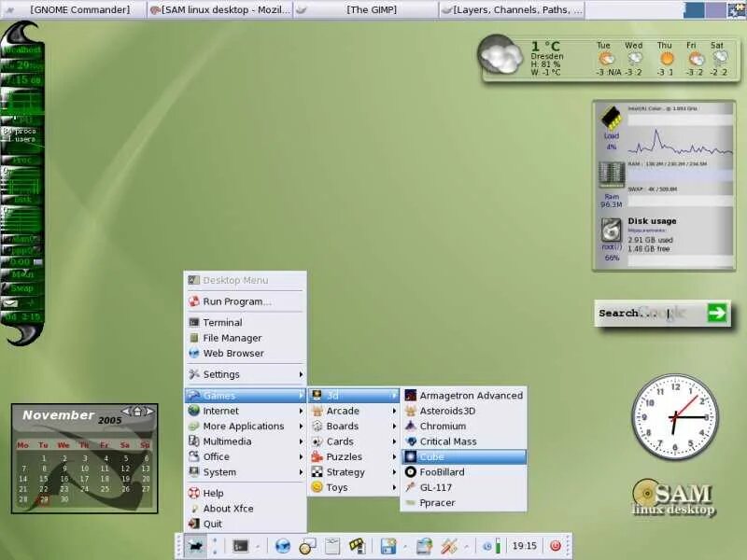Select About Xfce menu entry
The height and width of the screenshot is (560, 747).
click(x=246, y=508)
